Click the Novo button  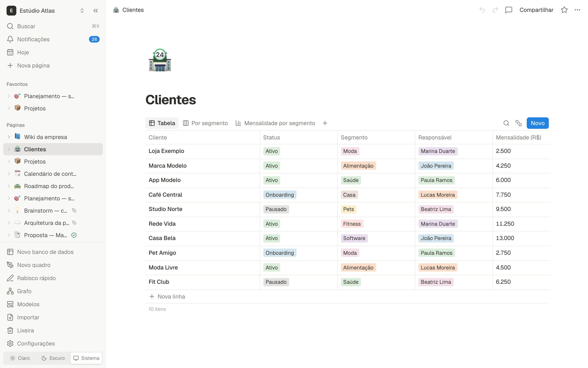pos(538,123)
